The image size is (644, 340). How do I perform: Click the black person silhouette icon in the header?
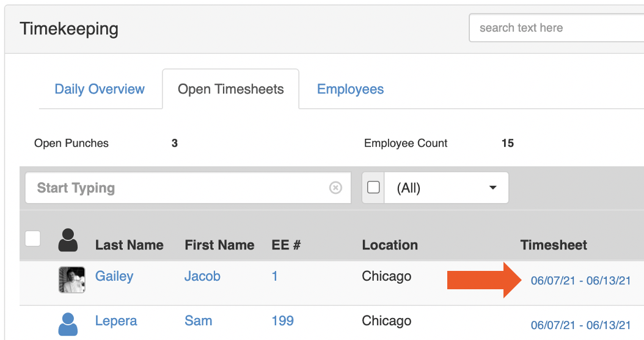[x=68, y=240]
